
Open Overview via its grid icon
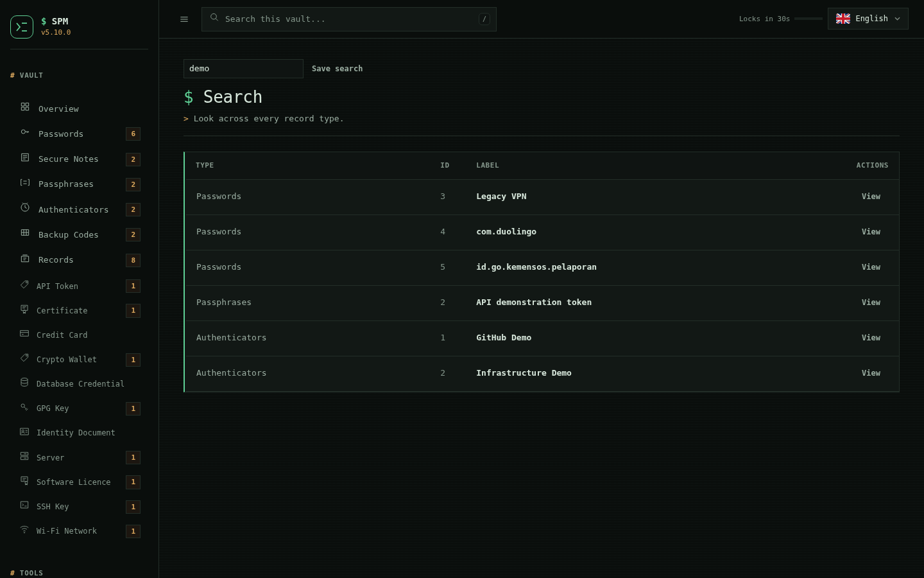[x=25, y=107]
